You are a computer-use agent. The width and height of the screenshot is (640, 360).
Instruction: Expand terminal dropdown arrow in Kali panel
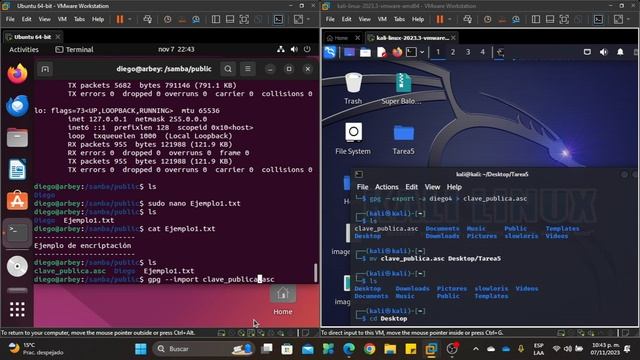(422, 52)
